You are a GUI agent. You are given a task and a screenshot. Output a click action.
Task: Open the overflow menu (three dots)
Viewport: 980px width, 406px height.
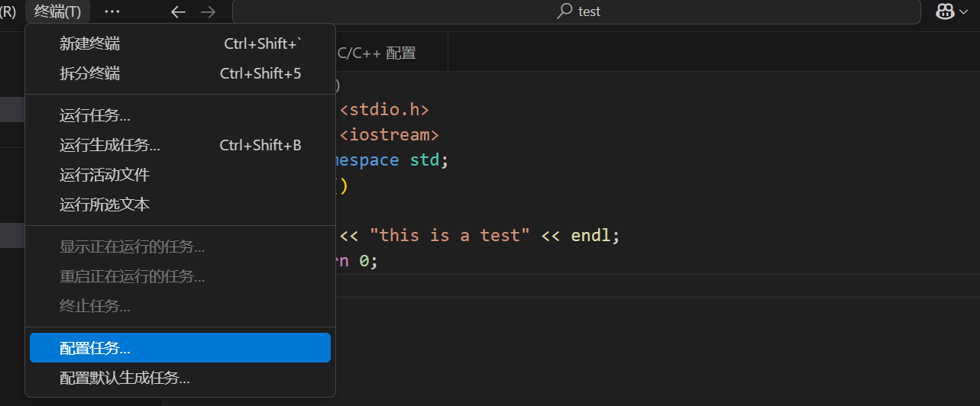pyautogui.click(x=112, y=12)
